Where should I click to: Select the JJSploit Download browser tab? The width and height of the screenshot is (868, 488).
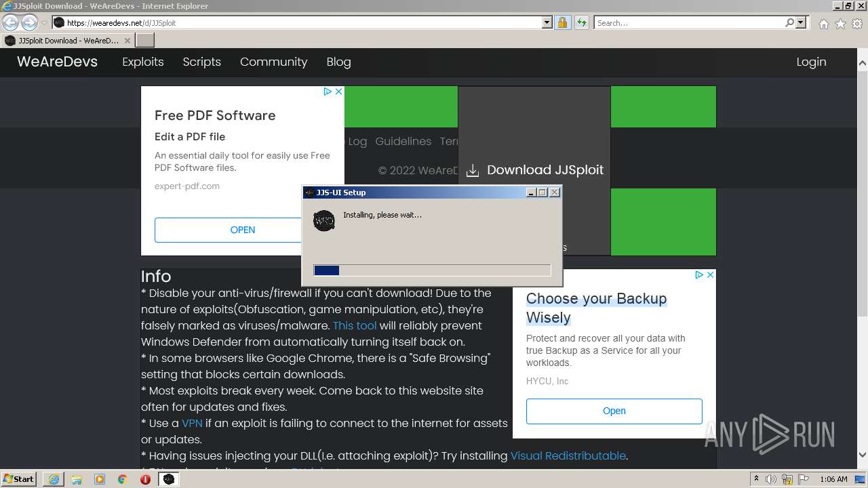click(66, 41)
